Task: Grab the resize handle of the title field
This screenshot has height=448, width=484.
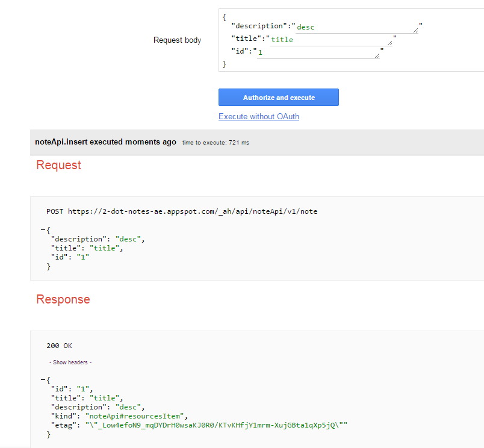Action: pos(390,43)
